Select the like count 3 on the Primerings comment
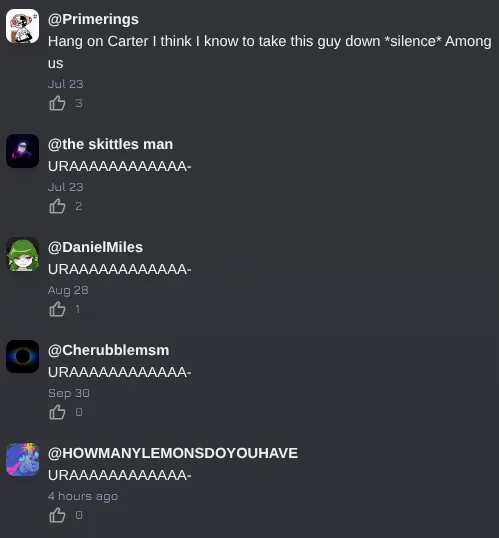 coord(79,103)
